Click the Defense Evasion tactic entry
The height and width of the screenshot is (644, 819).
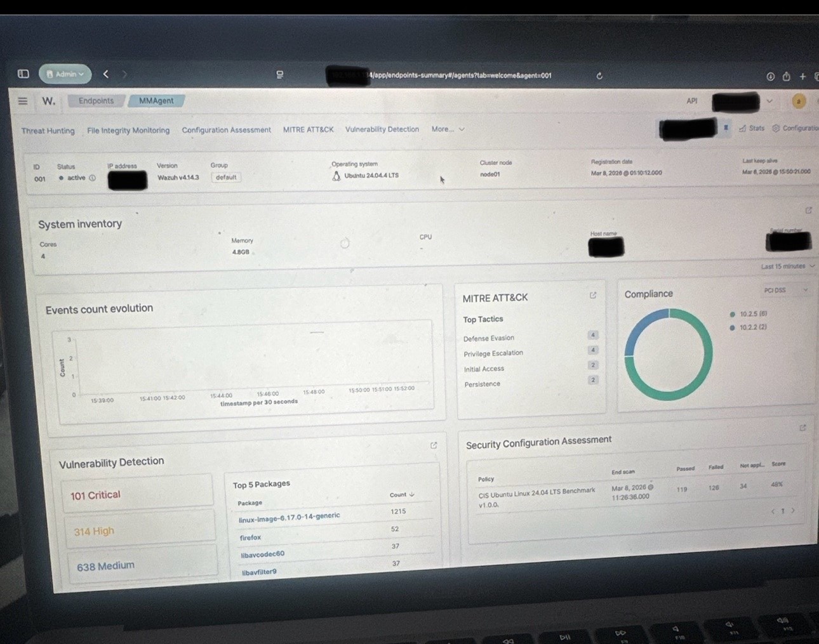tap(488, 338)
